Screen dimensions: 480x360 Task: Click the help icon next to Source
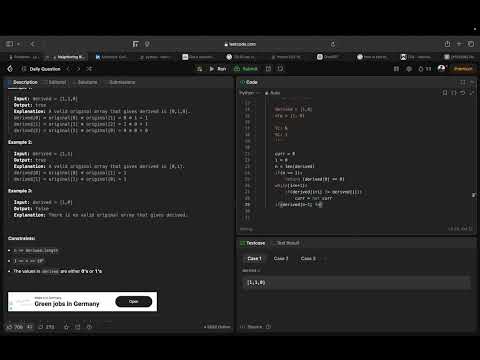click(269, 327)
